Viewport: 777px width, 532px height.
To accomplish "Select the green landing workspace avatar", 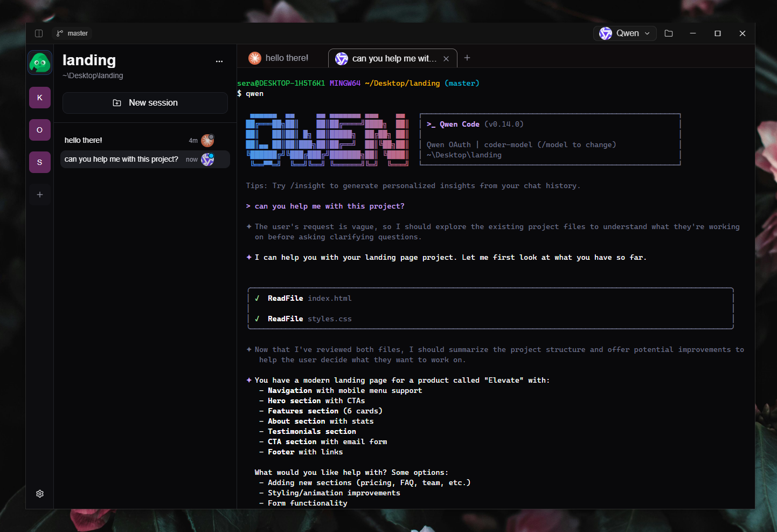I will click(x=39, y=62).
